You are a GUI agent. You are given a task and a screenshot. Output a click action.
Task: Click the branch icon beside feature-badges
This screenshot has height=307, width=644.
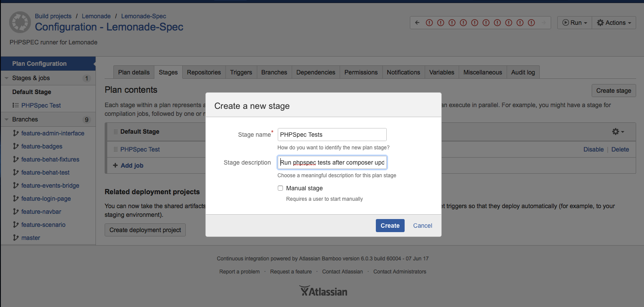[x=16, y=146]
